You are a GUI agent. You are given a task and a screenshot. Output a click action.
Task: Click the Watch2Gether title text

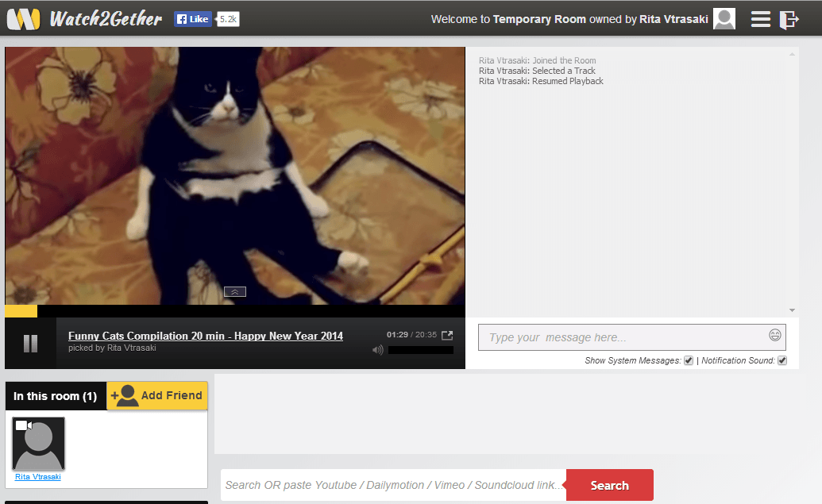[x=106, y=19]
